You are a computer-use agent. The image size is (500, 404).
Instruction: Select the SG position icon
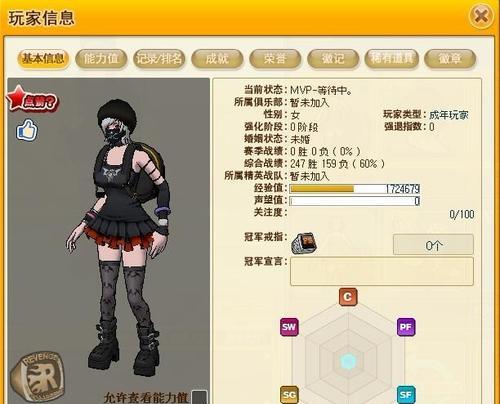pos(289,395)
